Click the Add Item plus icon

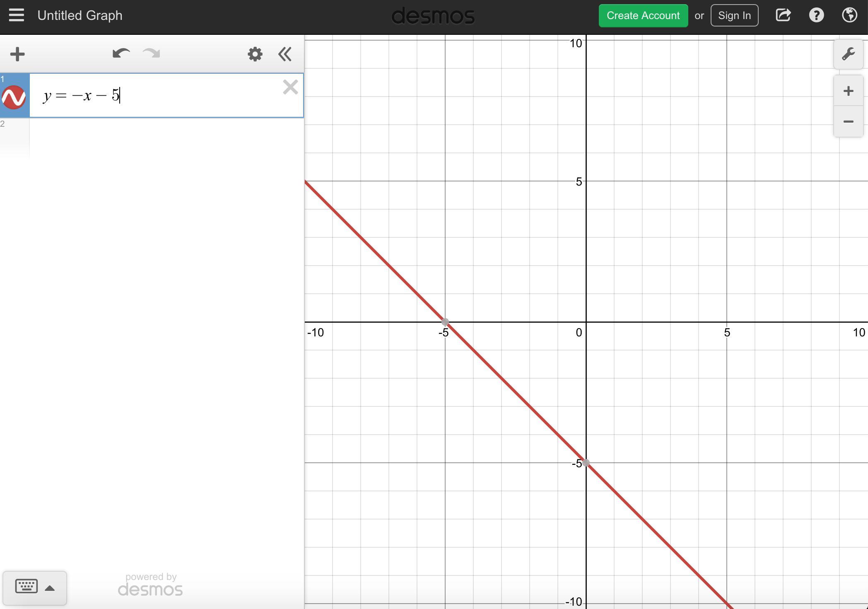point(17,54)
